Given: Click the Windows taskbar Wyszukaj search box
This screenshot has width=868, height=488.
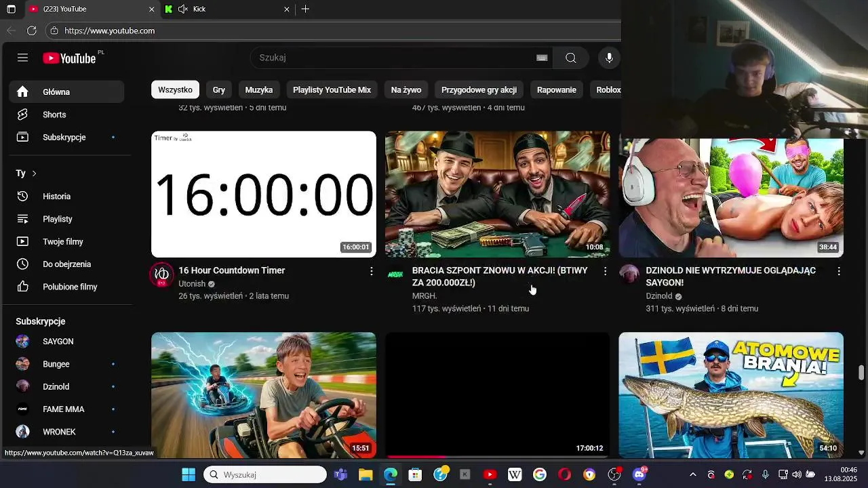Looking at the screenshot, I should (x=265, y=474).
